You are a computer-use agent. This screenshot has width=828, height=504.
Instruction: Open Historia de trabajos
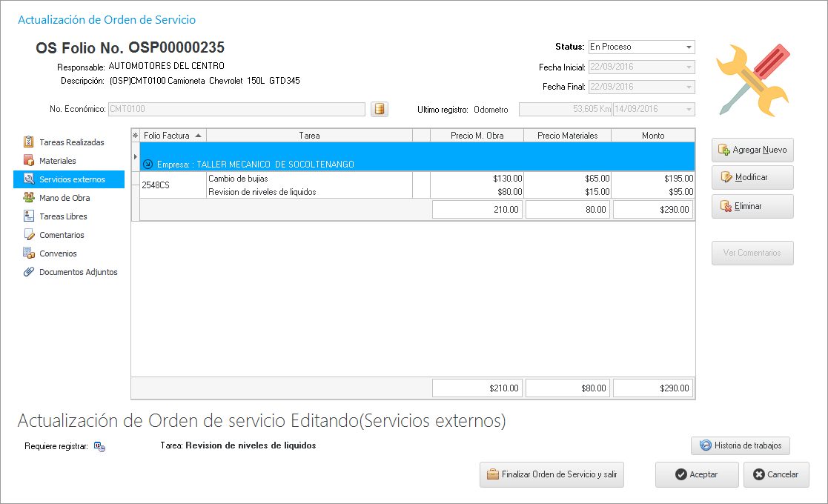click(741, 445)
